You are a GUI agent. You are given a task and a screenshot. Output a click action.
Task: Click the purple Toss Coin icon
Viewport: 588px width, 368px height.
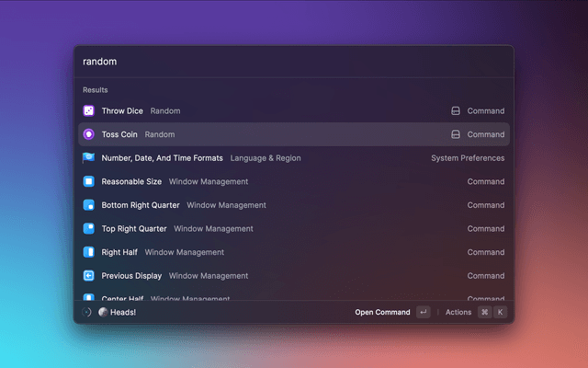coord(89,134)
